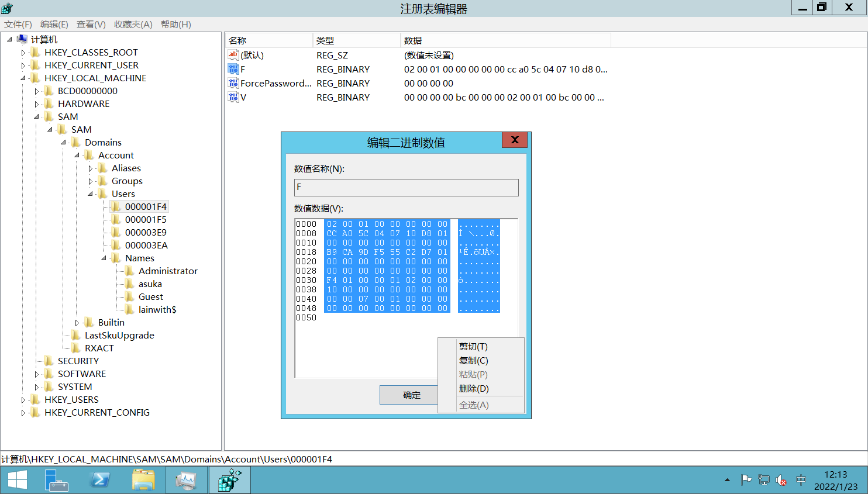Select the asuka folder icon
Viewport: 868px width, 494px height.
tap(130, 284)
